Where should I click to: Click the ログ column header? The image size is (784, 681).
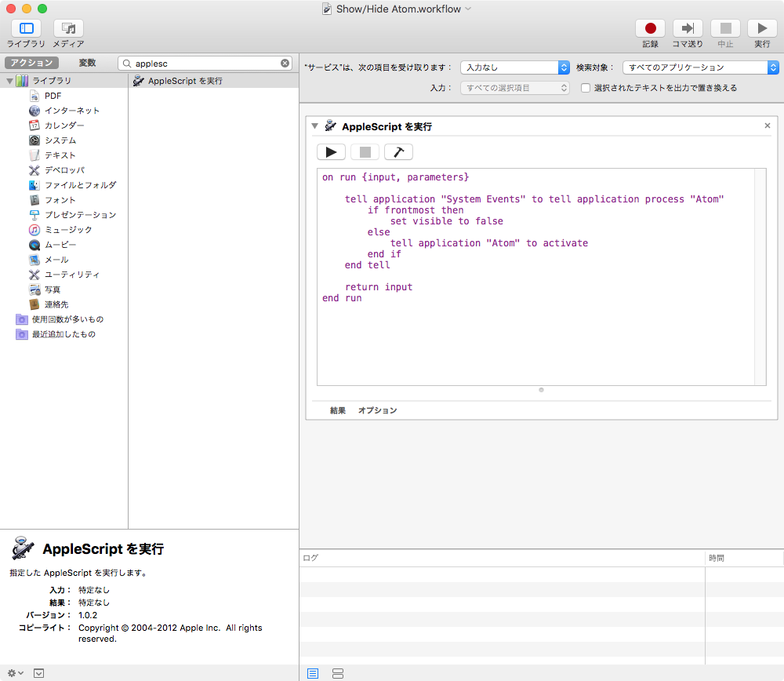(x=502, y=557)
